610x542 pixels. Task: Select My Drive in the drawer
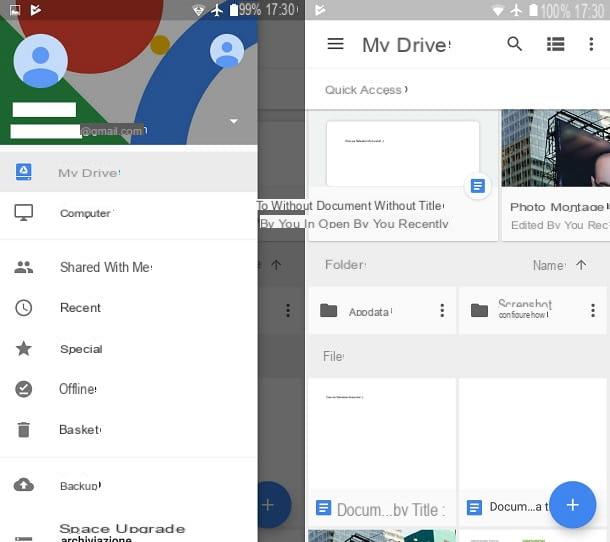[x=128, y=172]
